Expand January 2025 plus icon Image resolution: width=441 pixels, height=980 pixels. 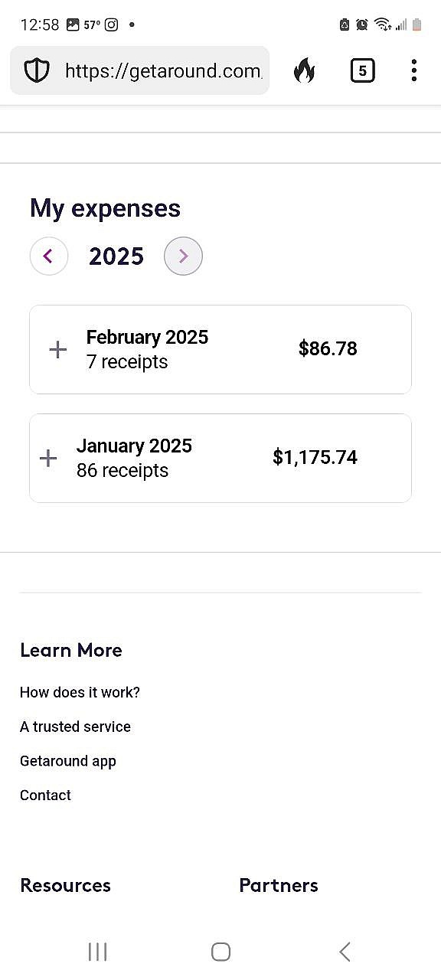[48, 459]
